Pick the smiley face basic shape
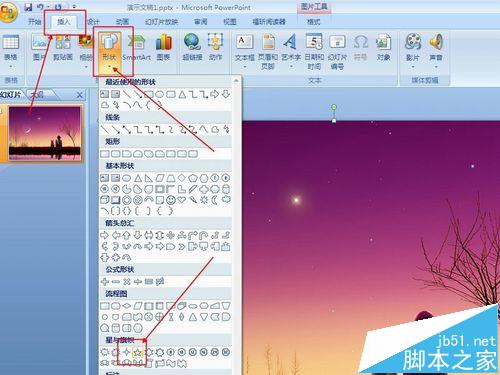The width and height of the screenshot is (500, 375). pos(170,200)
